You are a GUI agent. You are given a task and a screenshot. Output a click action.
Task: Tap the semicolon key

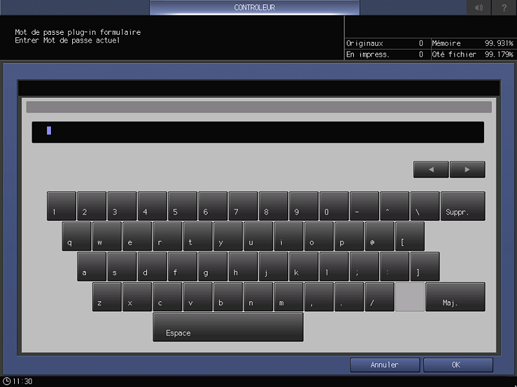pos(364,266)
